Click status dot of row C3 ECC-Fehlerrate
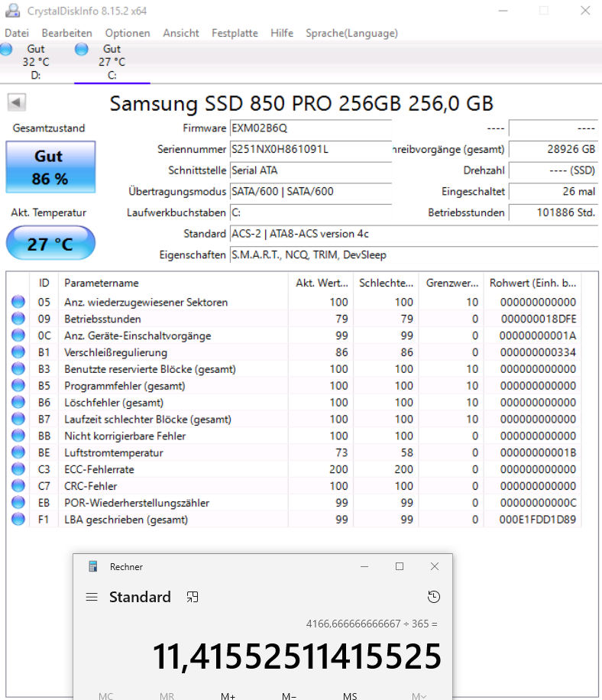This screenshot has height=700, width=602. click(18, 469)
